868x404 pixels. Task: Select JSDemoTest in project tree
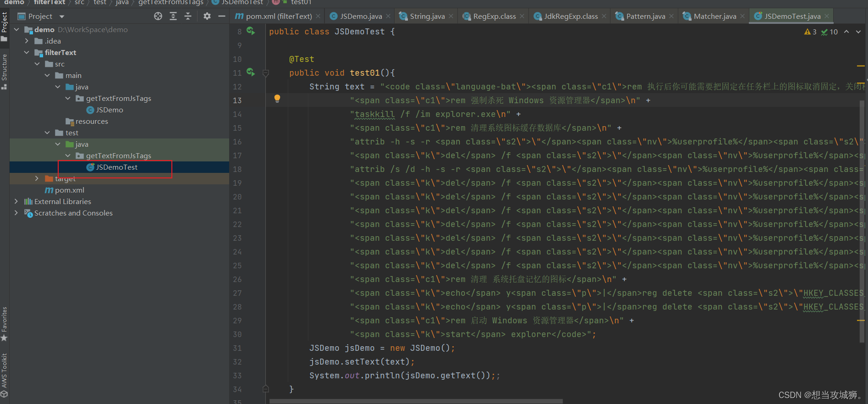117,167
